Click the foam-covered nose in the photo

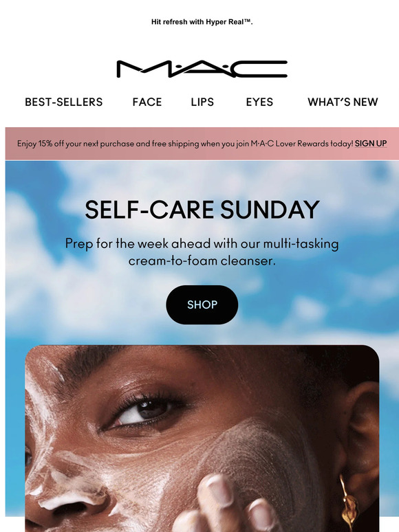click(68, 499)
